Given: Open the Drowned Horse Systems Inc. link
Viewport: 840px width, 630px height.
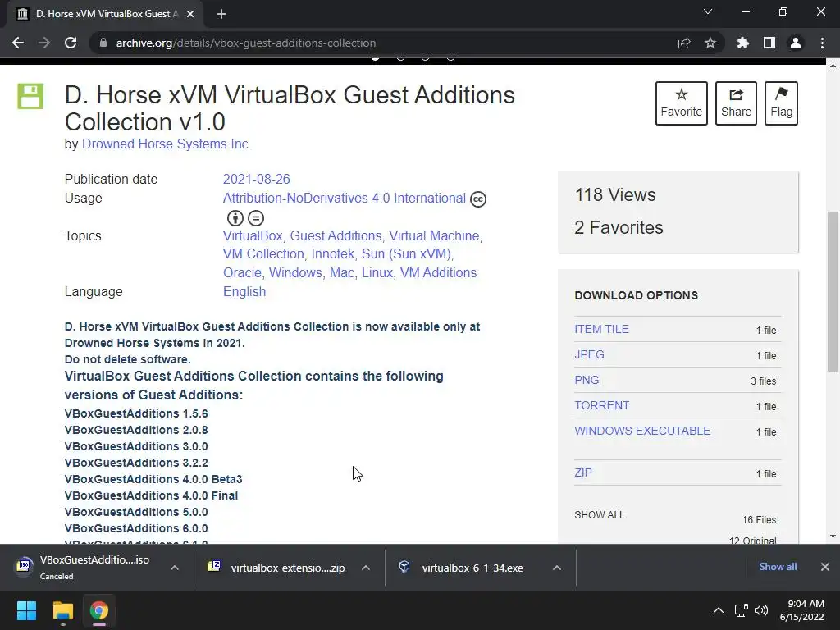Looking at the screenshot, I should click(166, 144).
